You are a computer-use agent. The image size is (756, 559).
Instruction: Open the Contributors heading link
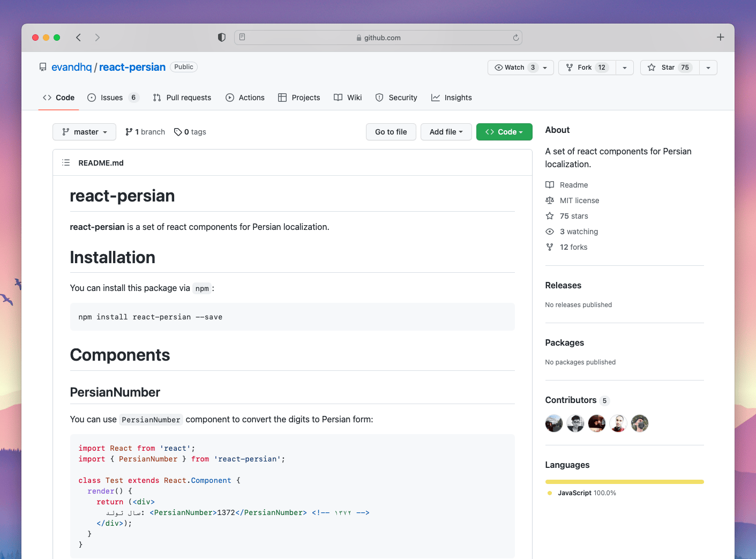(x=577, y=400)
